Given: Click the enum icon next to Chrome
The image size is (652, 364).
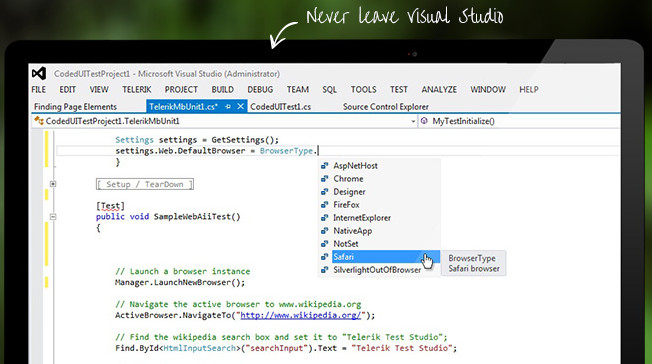Looking at the screenshot, I should click(x=325, y=179).
